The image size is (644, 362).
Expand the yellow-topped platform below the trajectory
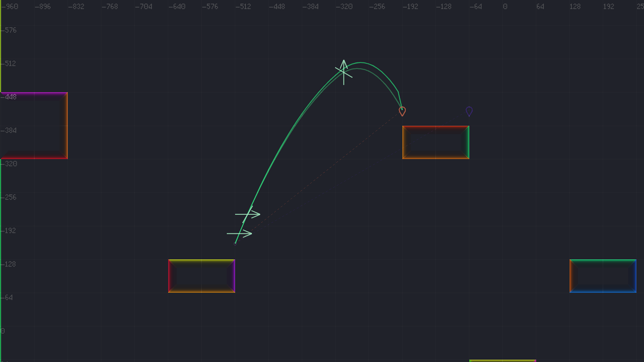[x=201, y=276]
